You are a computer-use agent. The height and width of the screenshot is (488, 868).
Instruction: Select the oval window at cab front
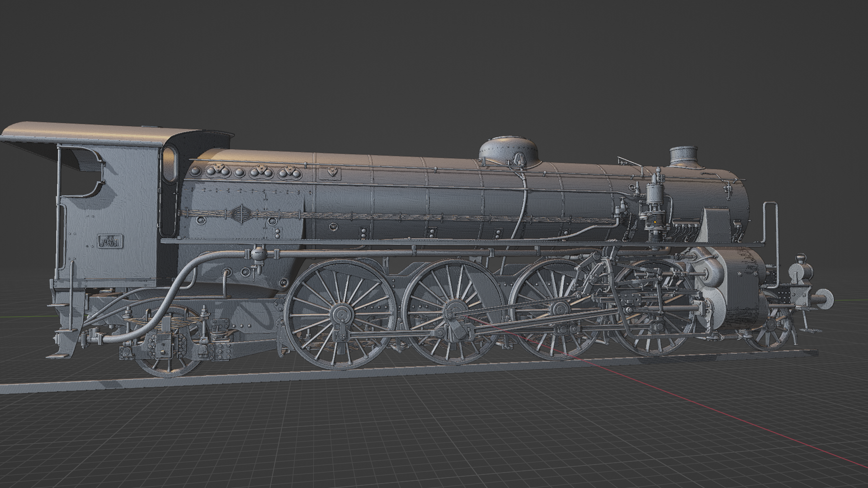click(171, 164)
